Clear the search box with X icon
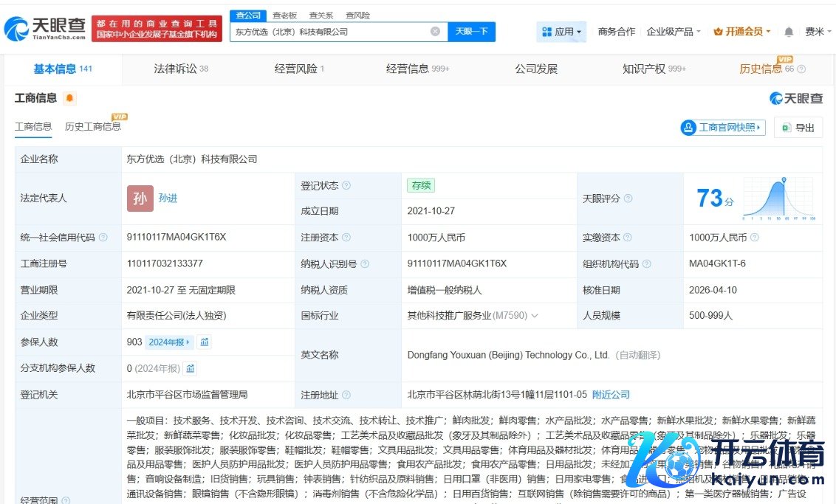 click(x=435, y=32)
